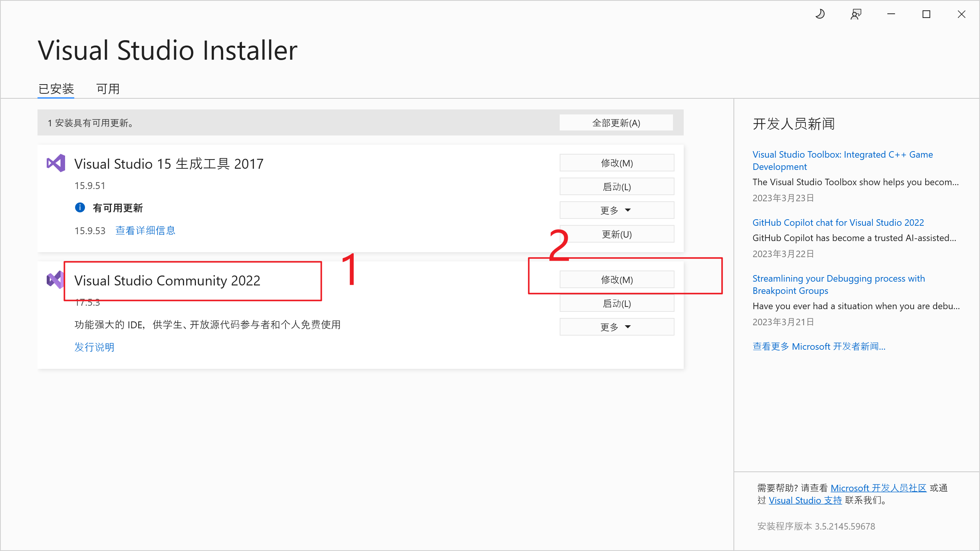Click the date 2023年3月21日
980x551 pixels.
tap(783, 322)
